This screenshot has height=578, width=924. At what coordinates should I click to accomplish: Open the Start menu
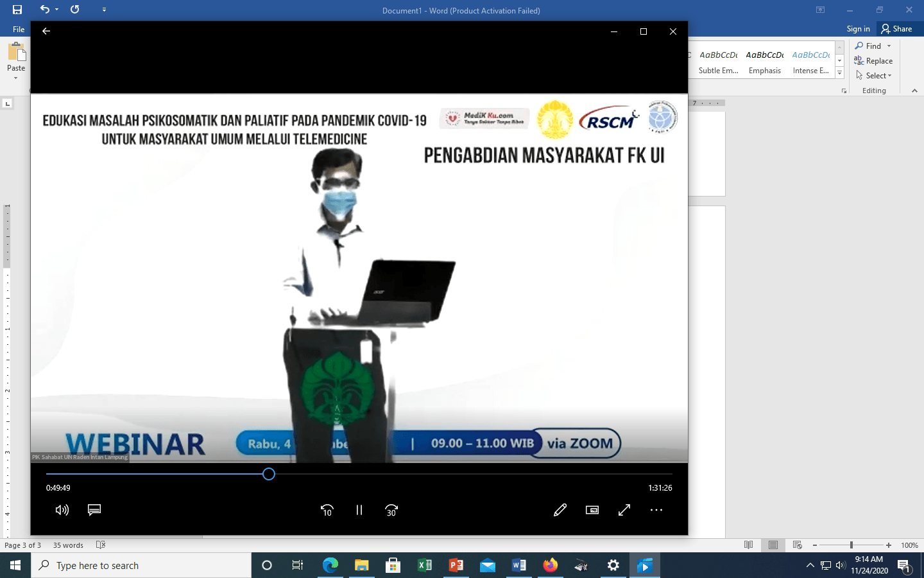click(13, 566)
